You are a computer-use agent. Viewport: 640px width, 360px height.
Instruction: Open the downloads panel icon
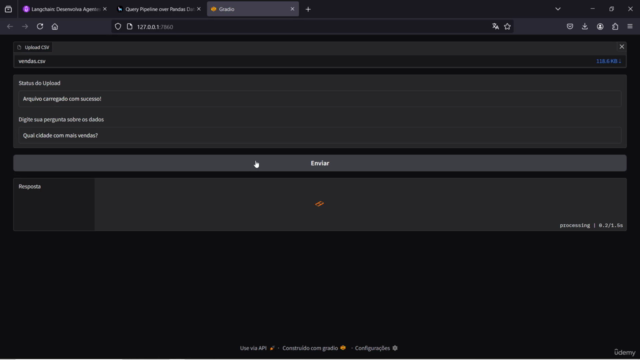585,27
